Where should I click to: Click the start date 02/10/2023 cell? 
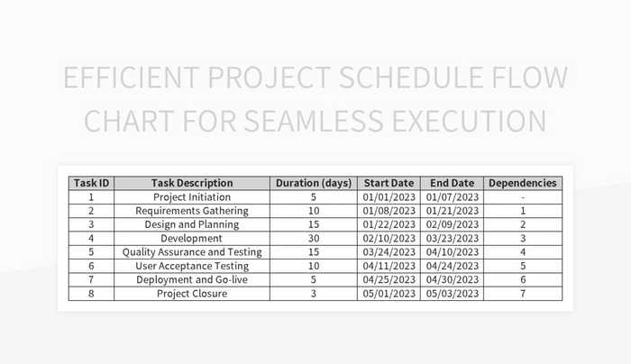pyautogui.click(x=389, y=239)
